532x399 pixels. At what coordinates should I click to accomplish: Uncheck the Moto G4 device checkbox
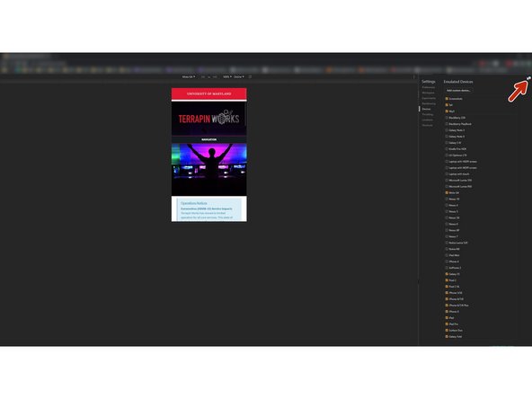[x=447, y=192]
